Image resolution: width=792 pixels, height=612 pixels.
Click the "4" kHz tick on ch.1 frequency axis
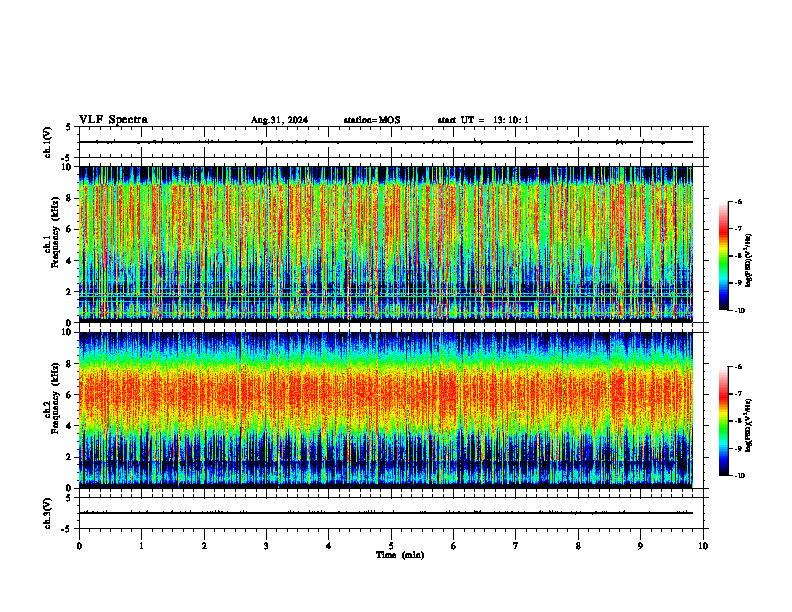(x=70, y=261)
